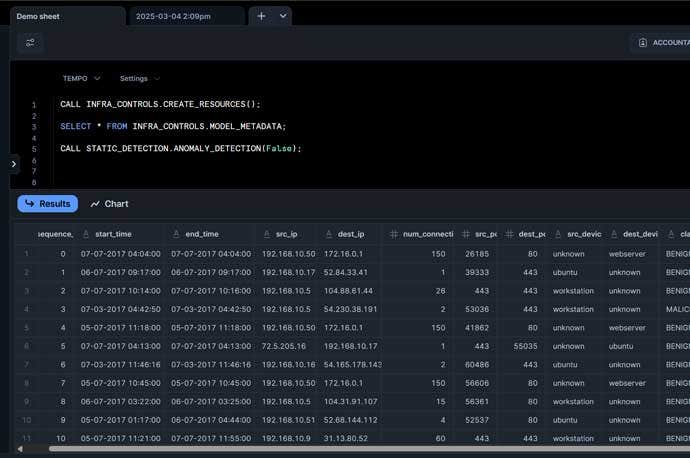Viewport: 690px width, 458px height.
Task: Expand the collapsed left sidebar panel
Action: [x=13, y=164]
